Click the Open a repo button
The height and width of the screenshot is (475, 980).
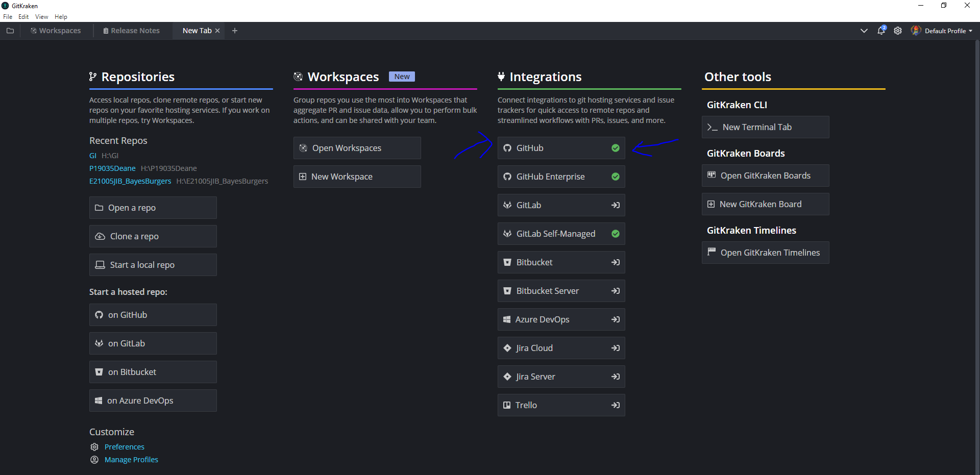click(153, 208)
